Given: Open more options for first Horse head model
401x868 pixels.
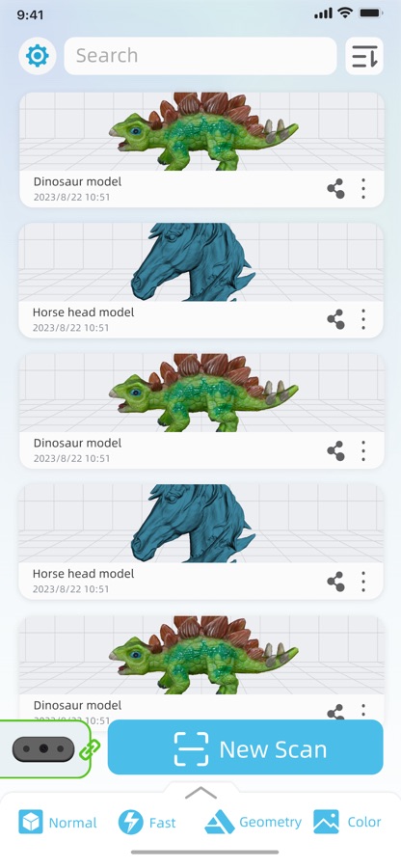Looking at the screenshot, I should coord(363,319).
